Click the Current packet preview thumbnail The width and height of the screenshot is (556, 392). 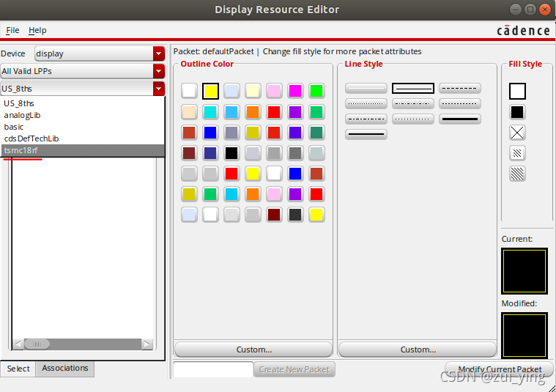point(525,271)
